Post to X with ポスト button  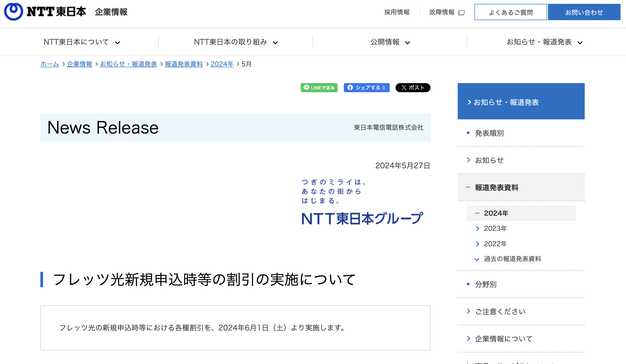(413, 88)
